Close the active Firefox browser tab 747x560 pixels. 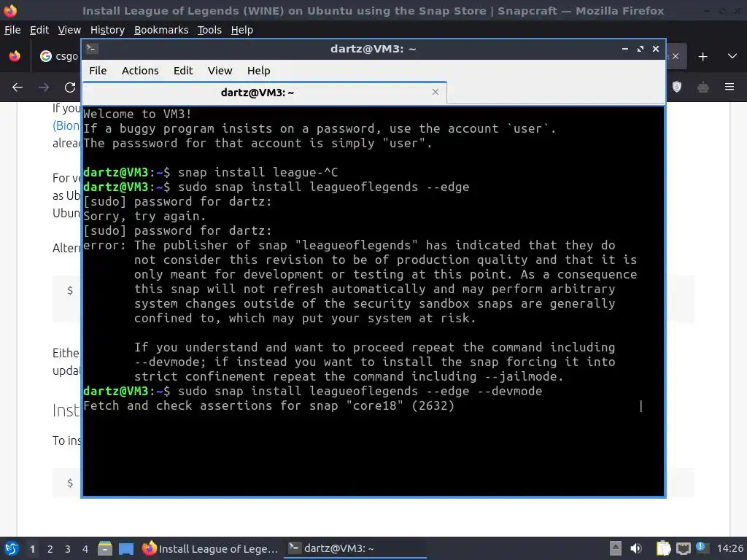(x=676, y=57)
